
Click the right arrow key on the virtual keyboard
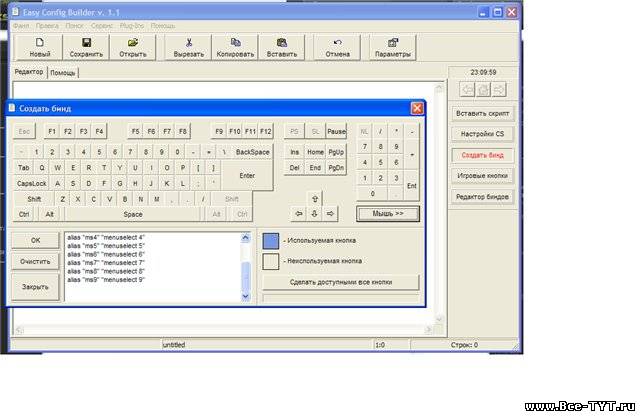[330, 214]
